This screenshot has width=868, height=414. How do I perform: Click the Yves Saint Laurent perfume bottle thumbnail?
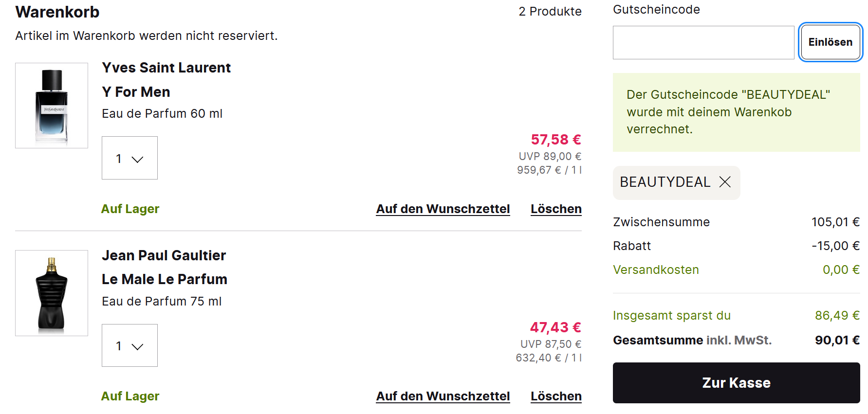[52, 106]
